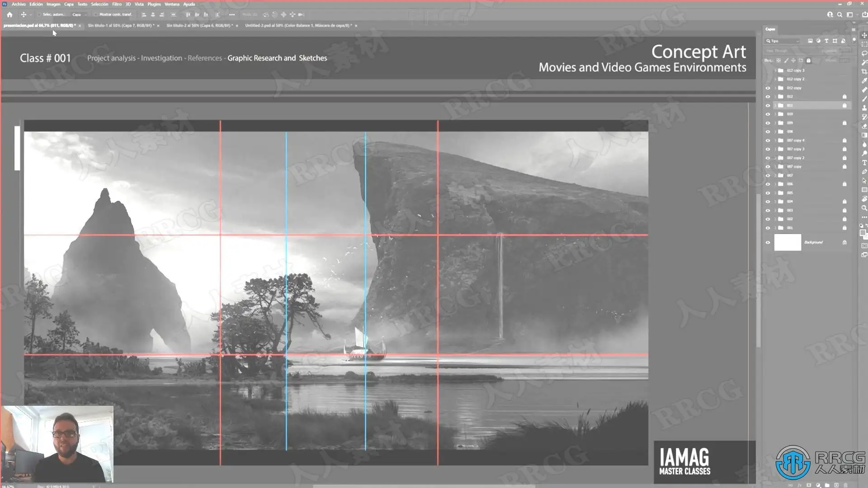The height and width of the screenshot is (488, 868).
Task: Open the Archivo menu
Action: pyautogui.click(x=19, y=4)
